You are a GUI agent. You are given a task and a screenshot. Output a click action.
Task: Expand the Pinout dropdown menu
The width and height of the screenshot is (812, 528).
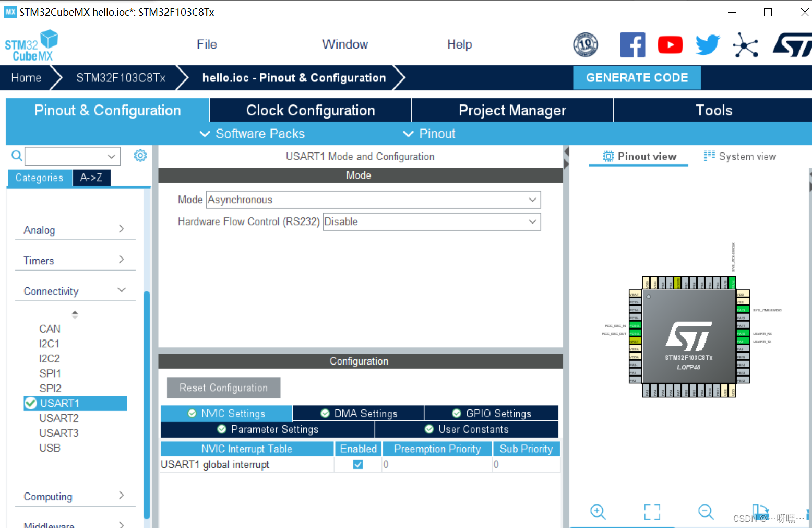pyautogui.click(x=429, y=134)
